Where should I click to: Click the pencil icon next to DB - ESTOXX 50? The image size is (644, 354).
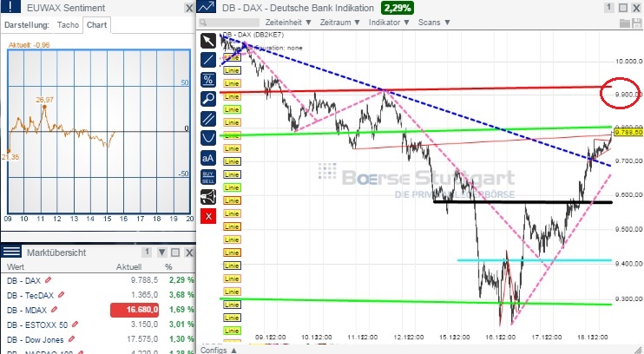point(75,324)
